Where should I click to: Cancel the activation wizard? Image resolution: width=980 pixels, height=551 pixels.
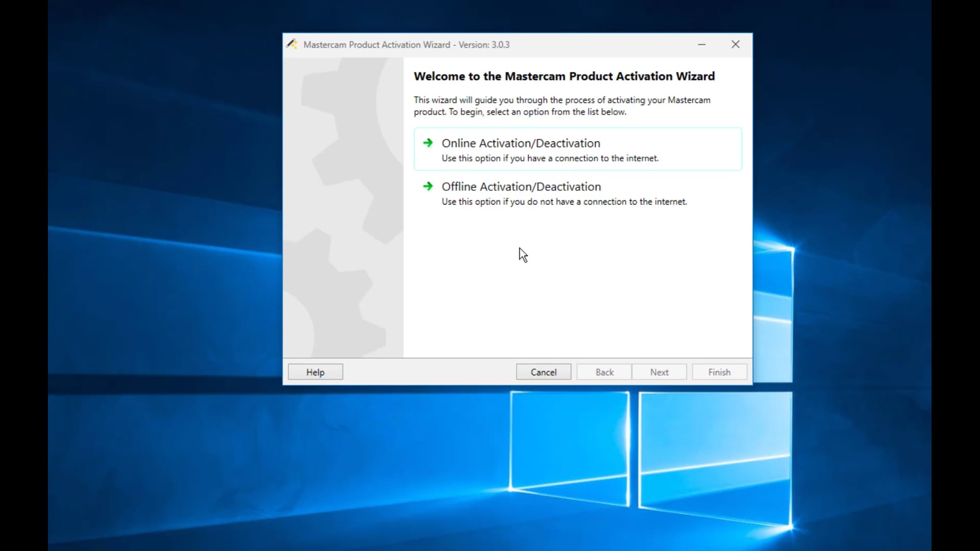click(x=544, y=372)
